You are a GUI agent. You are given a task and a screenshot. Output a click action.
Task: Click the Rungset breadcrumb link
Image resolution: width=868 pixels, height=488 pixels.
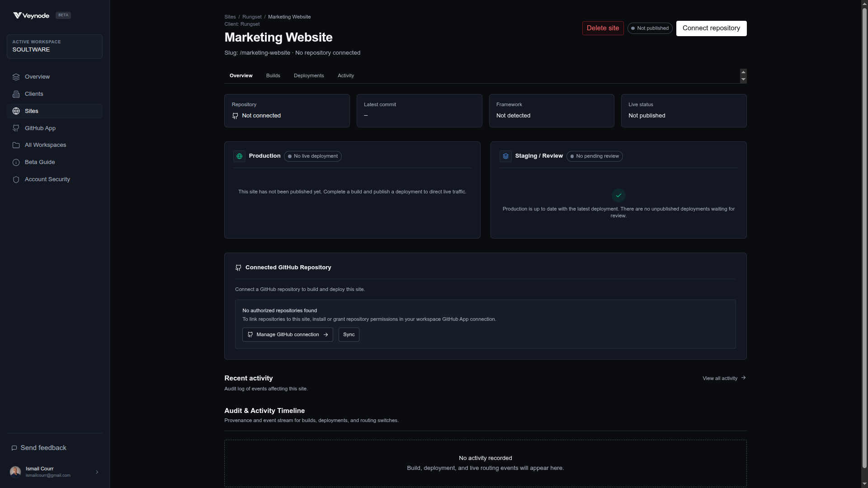[x=252, y=17]
